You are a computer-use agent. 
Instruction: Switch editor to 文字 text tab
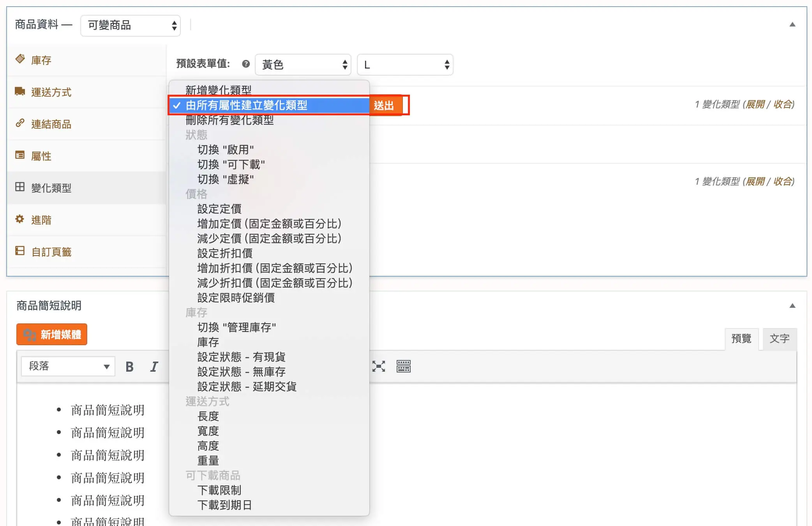[779, 338]
